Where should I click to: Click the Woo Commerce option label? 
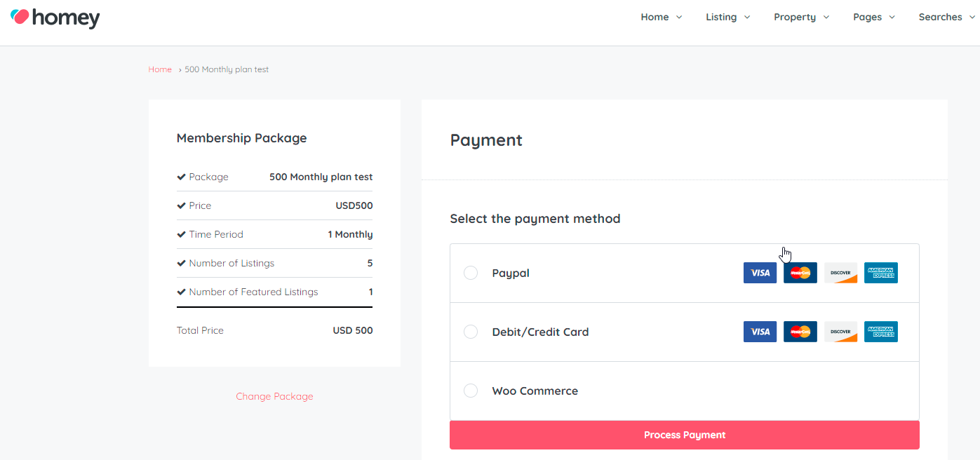535,391
